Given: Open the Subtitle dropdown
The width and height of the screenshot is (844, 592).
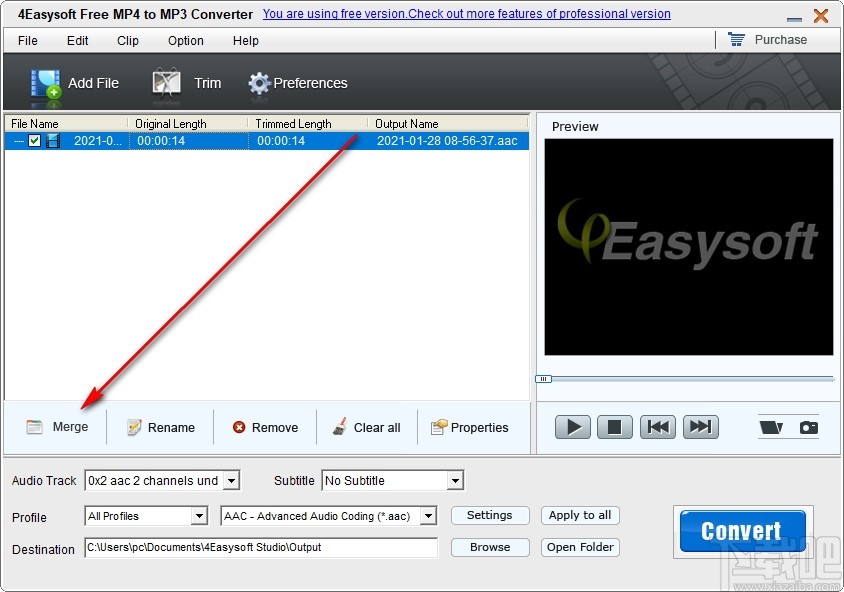Looking at the screenshot, I should pyautogui.click(x=456, y=480).
